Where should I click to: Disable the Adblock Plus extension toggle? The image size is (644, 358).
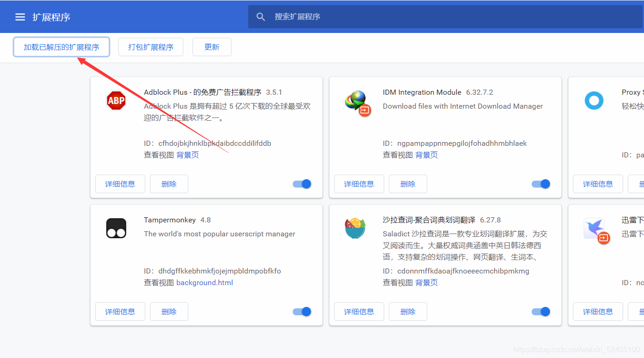pos(302,184)
